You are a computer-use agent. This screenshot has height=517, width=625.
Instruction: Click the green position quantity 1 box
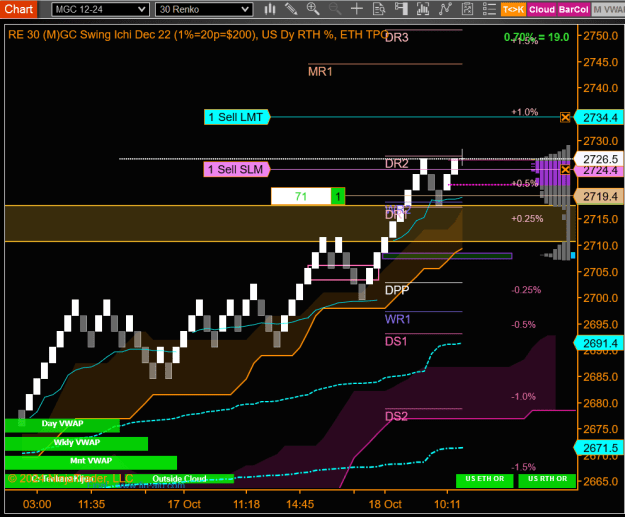click(x=338, y=196)
